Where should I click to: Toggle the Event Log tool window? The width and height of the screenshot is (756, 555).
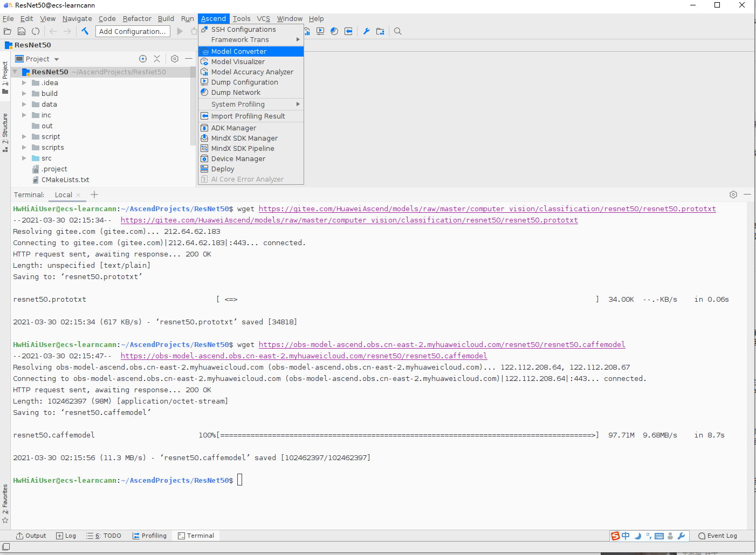click(x=717, y=536)
